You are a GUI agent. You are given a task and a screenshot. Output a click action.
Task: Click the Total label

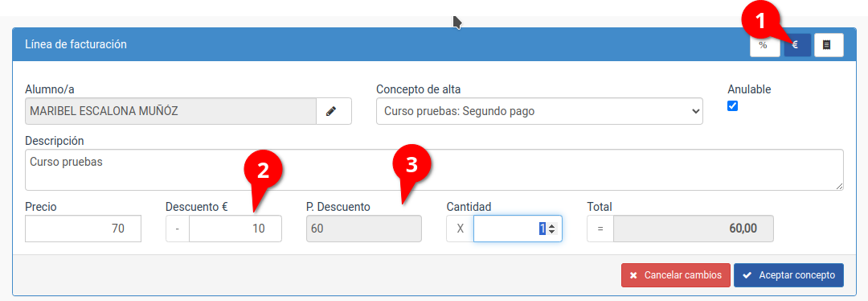[x=599, y=207]
